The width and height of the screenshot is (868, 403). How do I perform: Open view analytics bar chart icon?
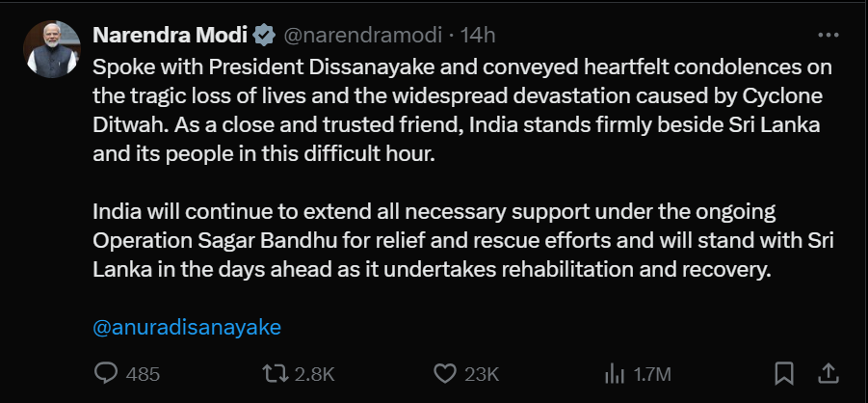613,373
